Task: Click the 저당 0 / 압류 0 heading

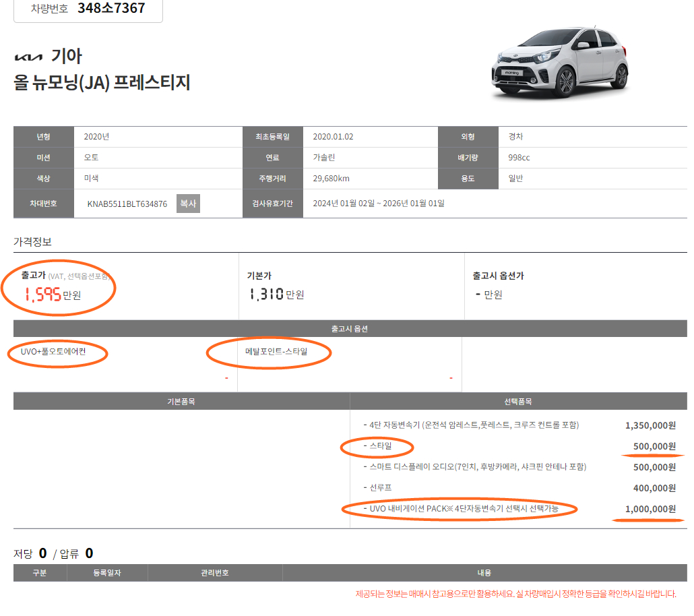Action: [x=53, y=553]
